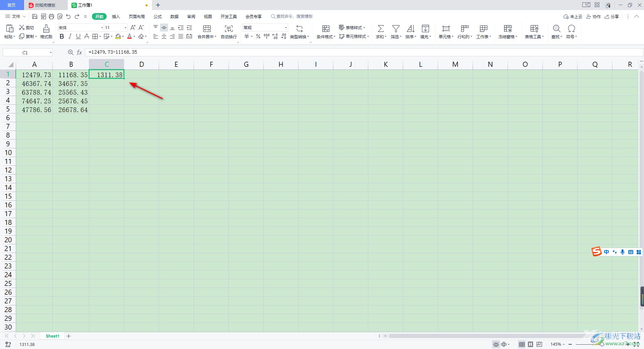Click the cell borders icon
Screen dimensions: 644x349
click(95, 36)
